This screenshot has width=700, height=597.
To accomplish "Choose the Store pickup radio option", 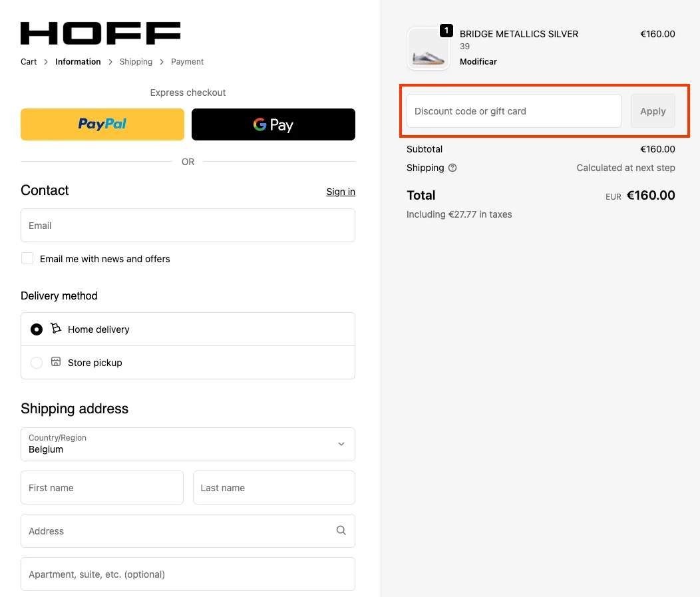I will point(37,363).
